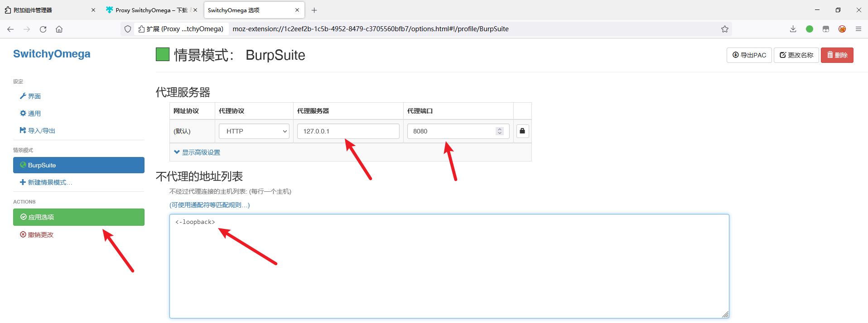This screenshot has width=868, height=323.
Task: Reload the current page
Action: click(43, 29)
